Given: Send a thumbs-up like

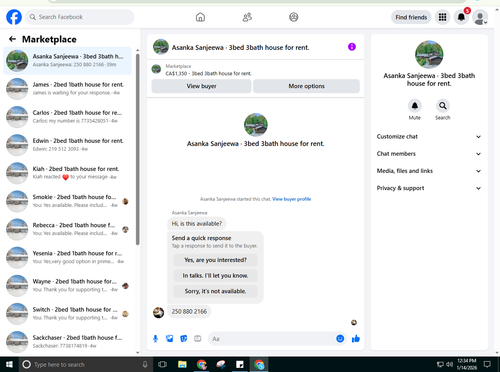Looking at the screenshot, I should point(356,339).
